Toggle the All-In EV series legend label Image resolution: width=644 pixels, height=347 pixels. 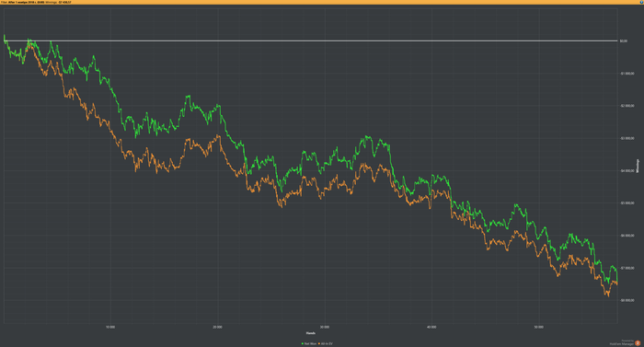click(x=327, y=343)
